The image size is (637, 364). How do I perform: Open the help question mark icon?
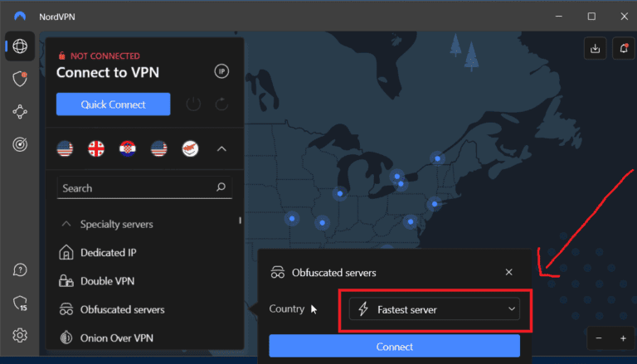click(20, 270)
